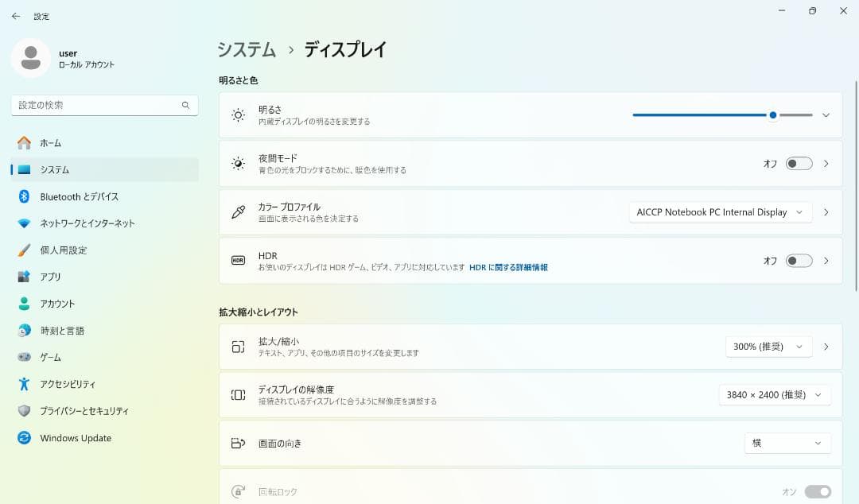Click the HDR badge icon
The width and height of the screenshot is (859, 504).
(x=238, y=261)
